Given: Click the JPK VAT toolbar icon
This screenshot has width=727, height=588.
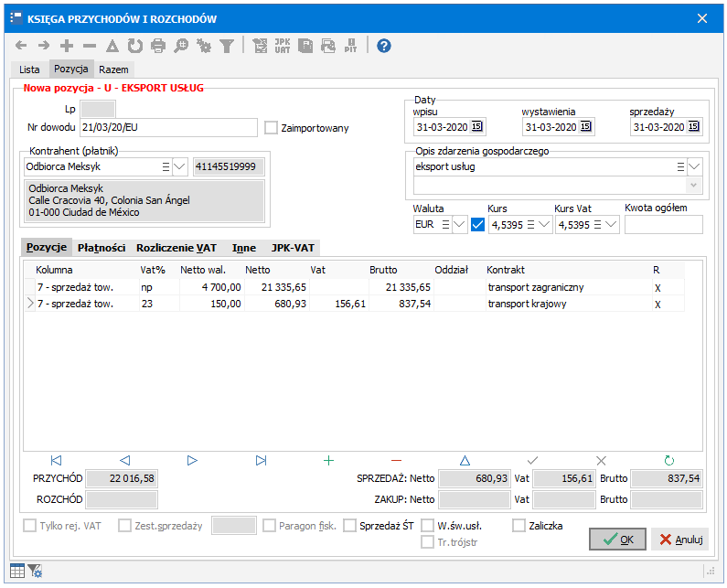Looking at the screenshot, I should click(x=283, y=46).
